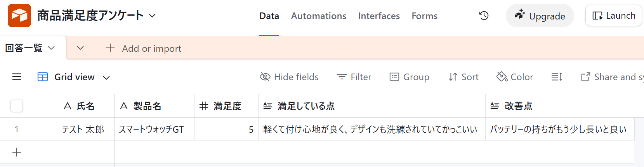Screen dimensions: 644x167
Task: Open the Color records option
Action: click(515, 77)
